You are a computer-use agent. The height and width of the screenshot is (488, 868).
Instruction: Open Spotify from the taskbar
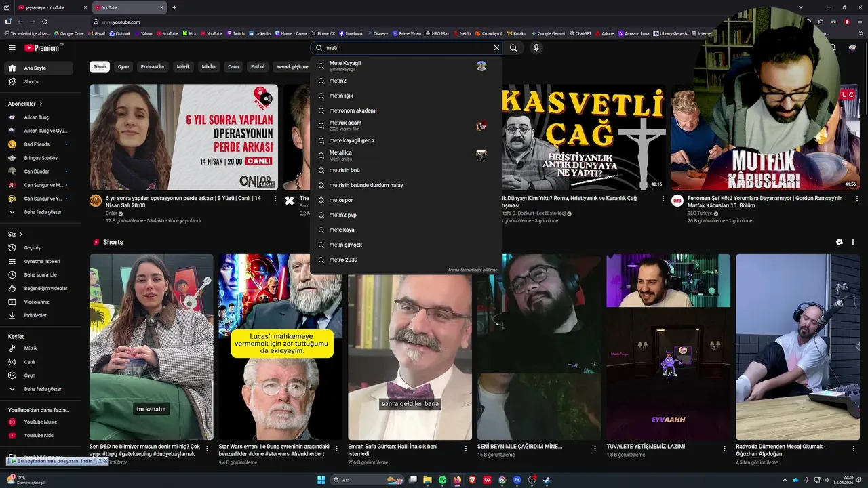tap(442, 480)
